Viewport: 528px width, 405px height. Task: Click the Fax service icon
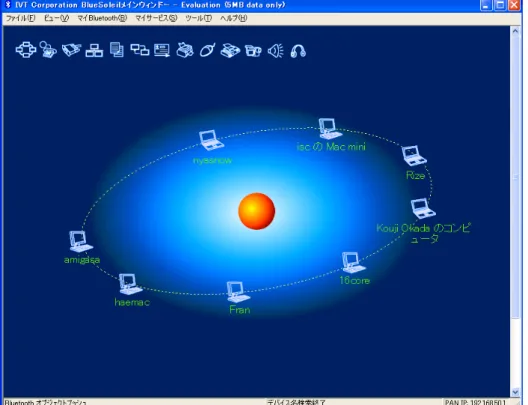coord(230,50)
